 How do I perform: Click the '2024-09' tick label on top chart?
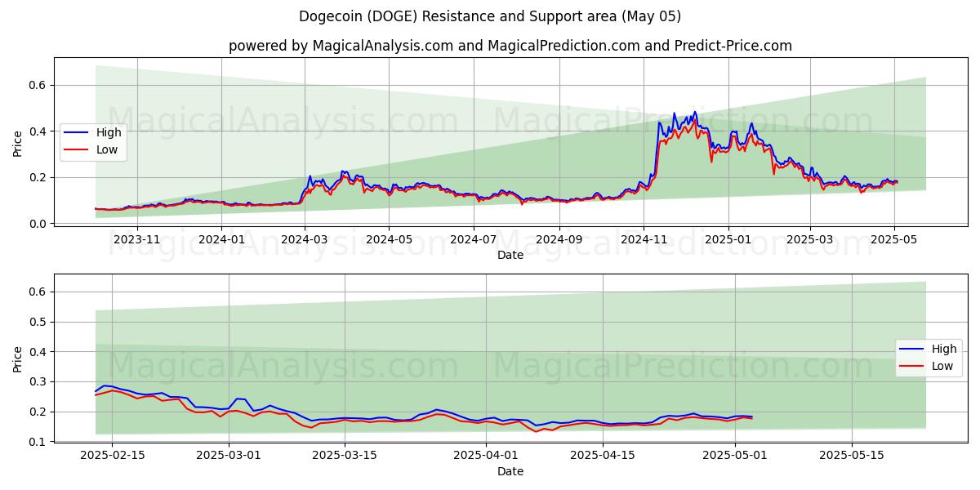(559, 239)
